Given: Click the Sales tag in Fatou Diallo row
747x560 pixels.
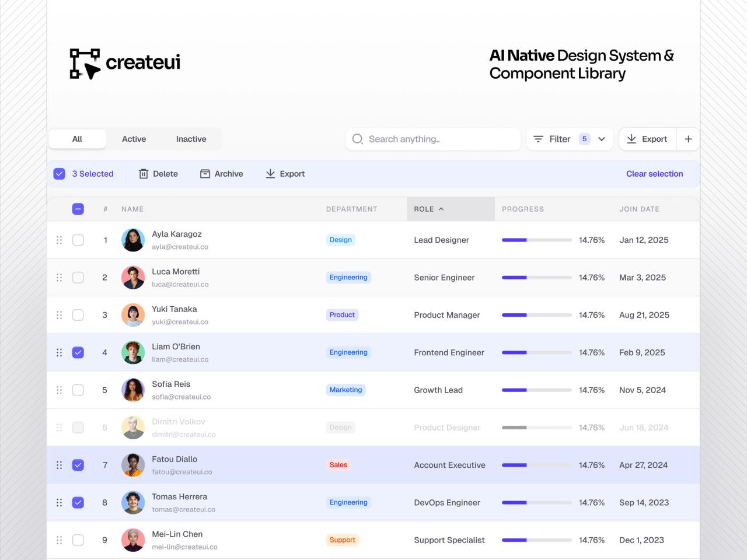Looking at the screenshot, I should [338, 465].
